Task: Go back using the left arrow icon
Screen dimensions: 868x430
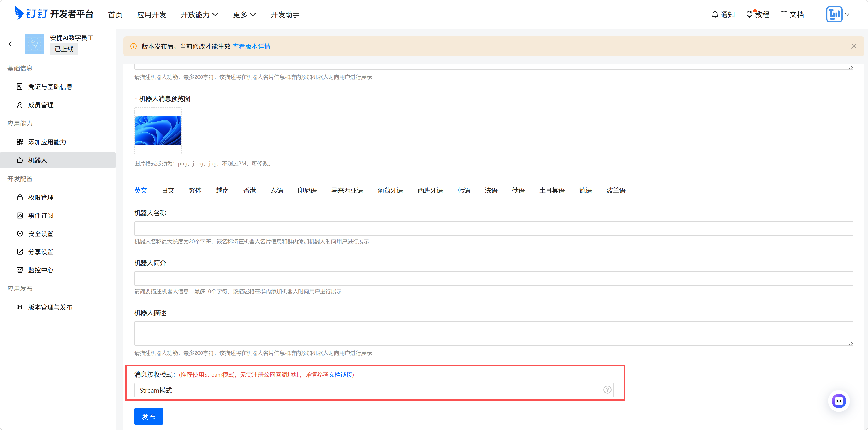Action: tap(10, 44)
